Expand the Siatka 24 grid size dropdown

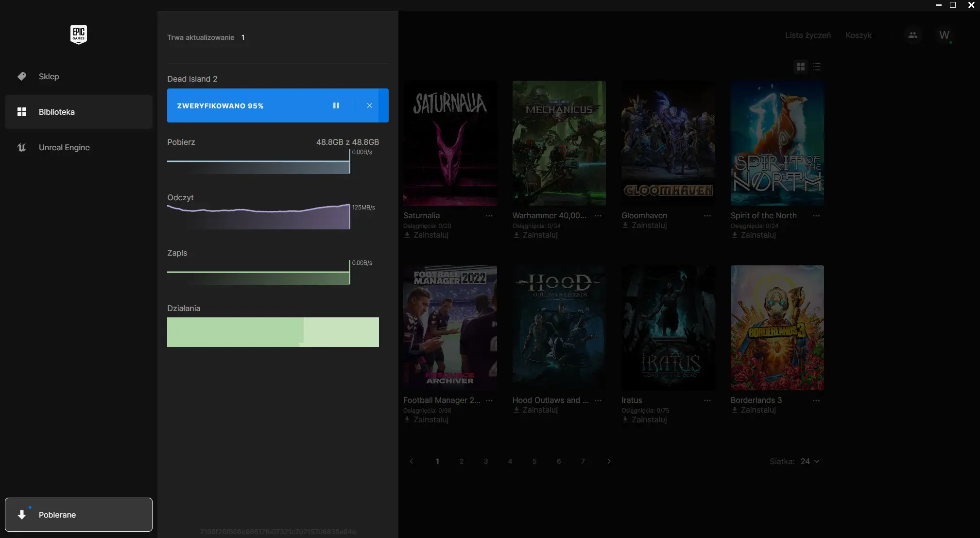pos(810,461)
